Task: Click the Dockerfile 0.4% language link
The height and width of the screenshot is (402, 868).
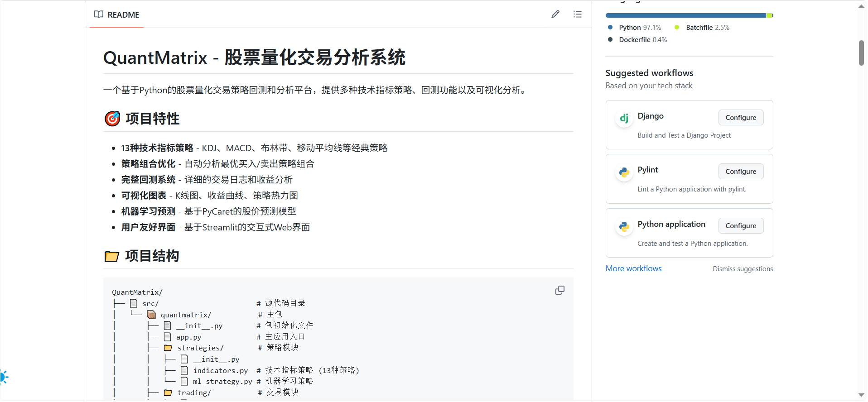Action: [x=642, y=40]
